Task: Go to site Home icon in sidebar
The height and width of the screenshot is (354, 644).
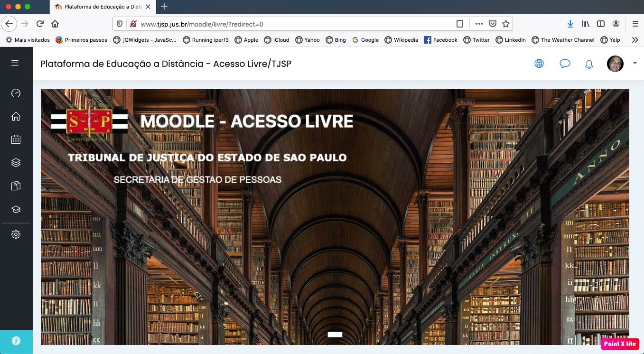Action: click(x=16, y=116)
